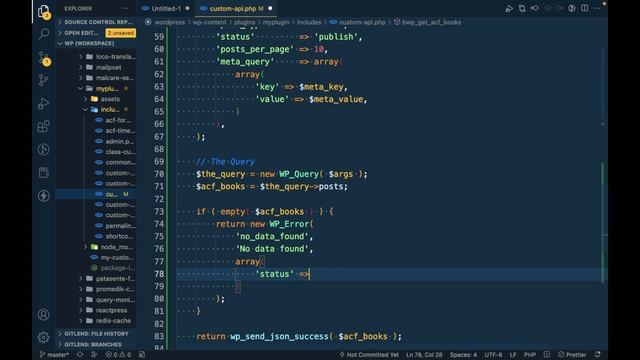Click the master branch indicator in status bar

(x=54, y=355)
